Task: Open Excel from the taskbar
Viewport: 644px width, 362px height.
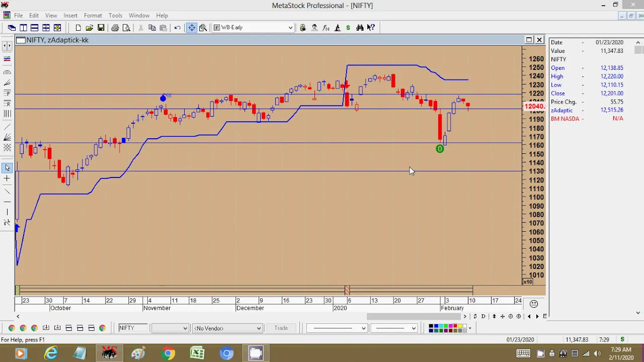Action: click(197, 353)
